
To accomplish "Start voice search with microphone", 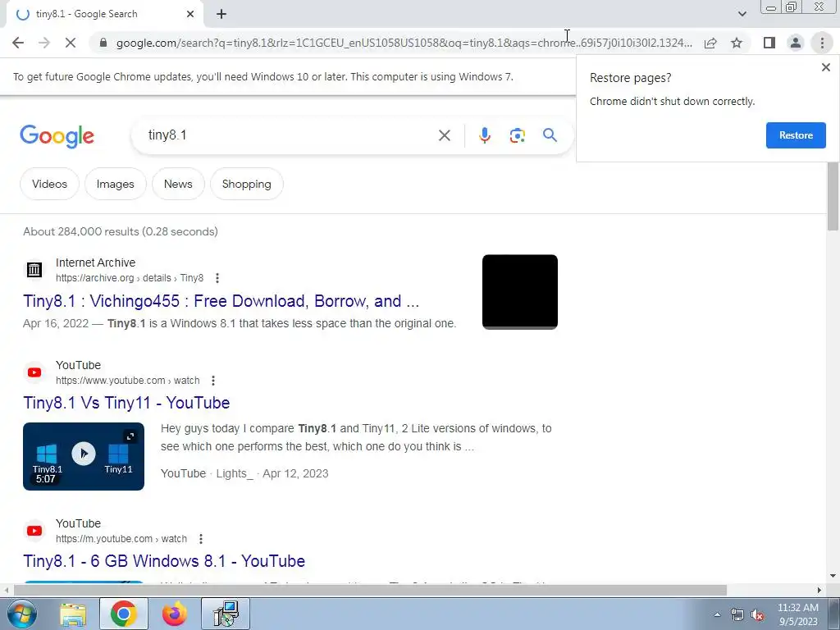I will [484, 135].
